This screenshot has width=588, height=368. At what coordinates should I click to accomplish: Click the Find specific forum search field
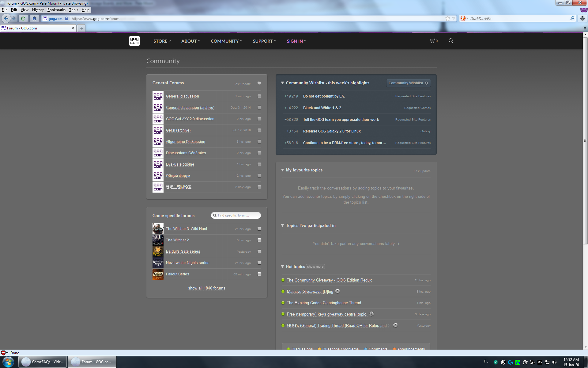click(x=236, y=216)
